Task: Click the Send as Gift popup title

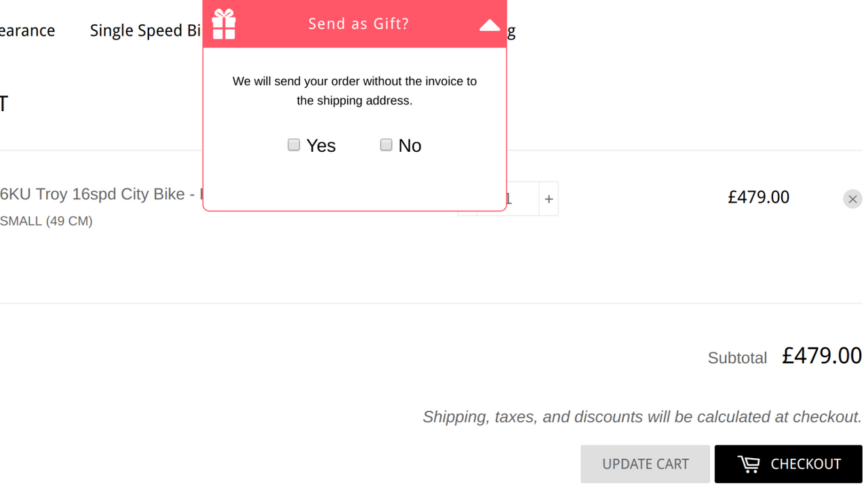Action: click(358, 24)
